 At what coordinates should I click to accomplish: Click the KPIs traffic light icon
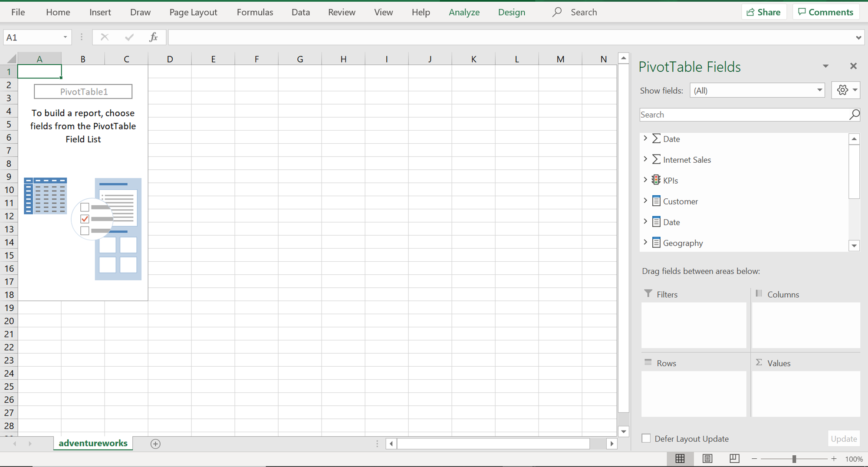656,180
